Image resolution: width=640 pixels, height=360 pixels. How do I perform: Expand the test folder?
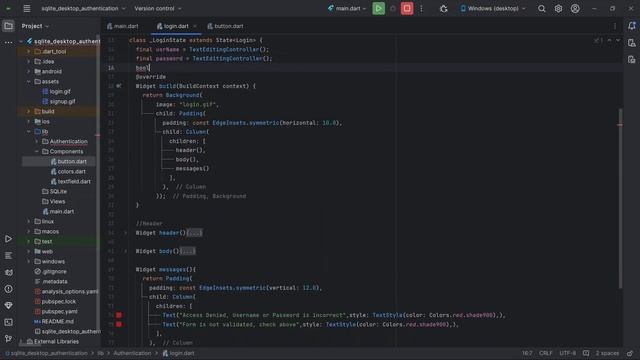(x=29, y=242)
